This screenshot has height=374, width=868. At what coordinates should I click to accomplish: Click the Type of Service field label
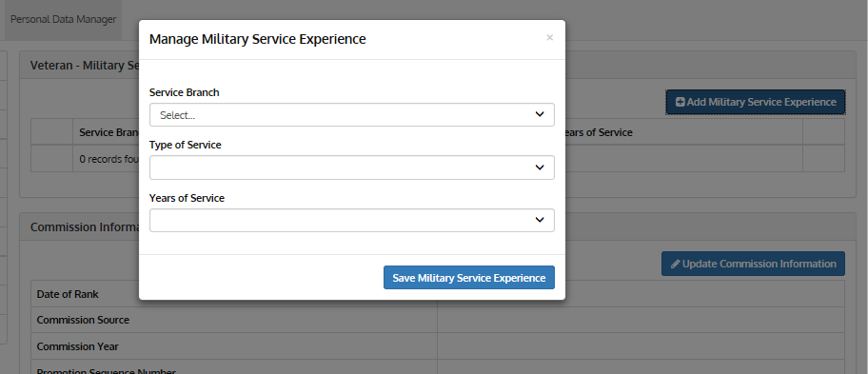186,145
